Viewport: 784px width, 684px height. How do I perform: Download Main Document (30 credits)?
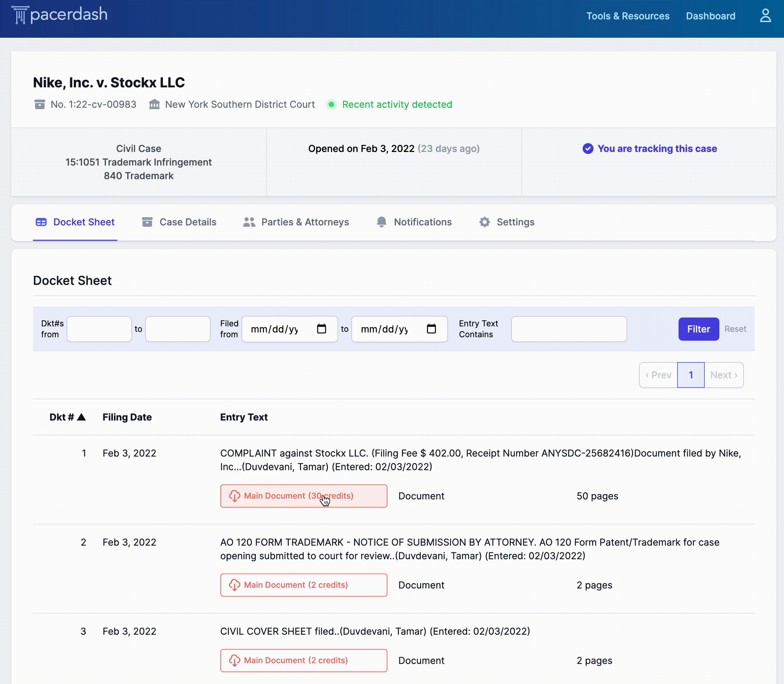coord(304,496)
